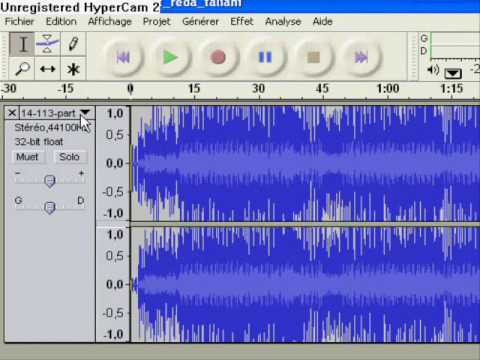This screenshot has width=480, height=360.
Task: Open the Edition menu
Action: click(61, 22)
